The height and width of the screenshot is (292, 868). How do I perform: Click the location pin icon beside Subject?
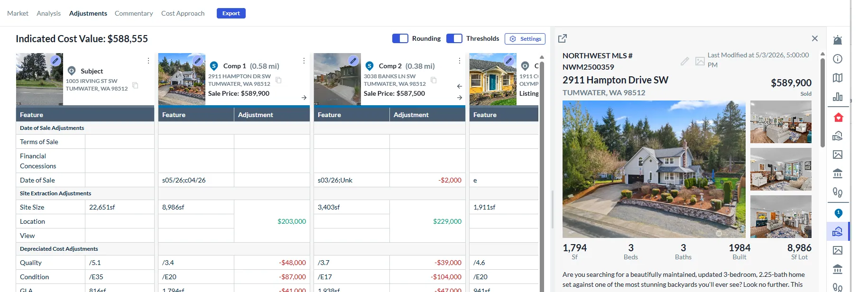pos(72,71)
